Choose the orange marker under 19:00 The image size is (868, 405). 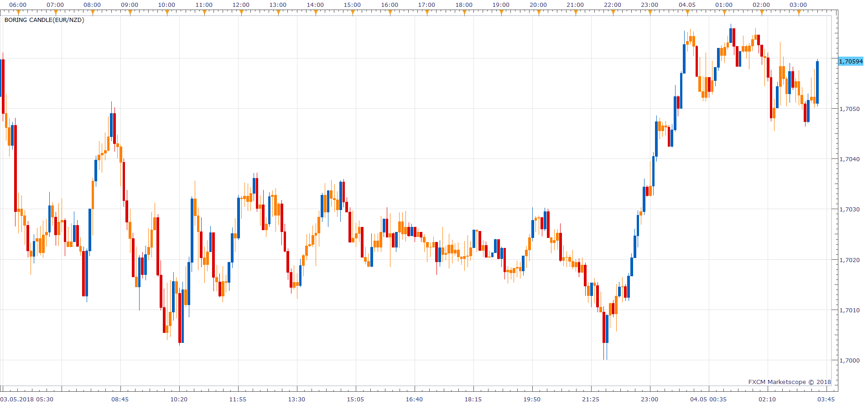tap(501, 12)
